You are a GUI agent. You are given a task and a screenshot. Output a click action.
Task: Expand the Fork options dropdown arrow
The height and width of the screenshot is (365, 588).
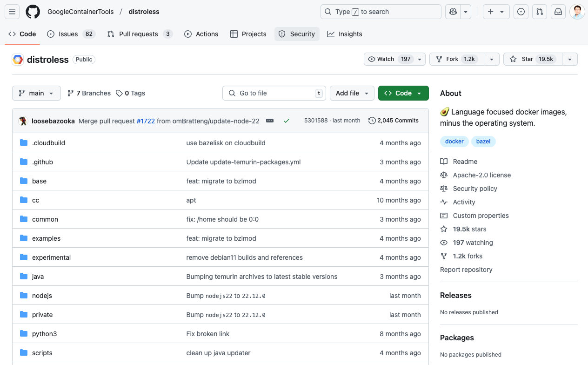492,59
